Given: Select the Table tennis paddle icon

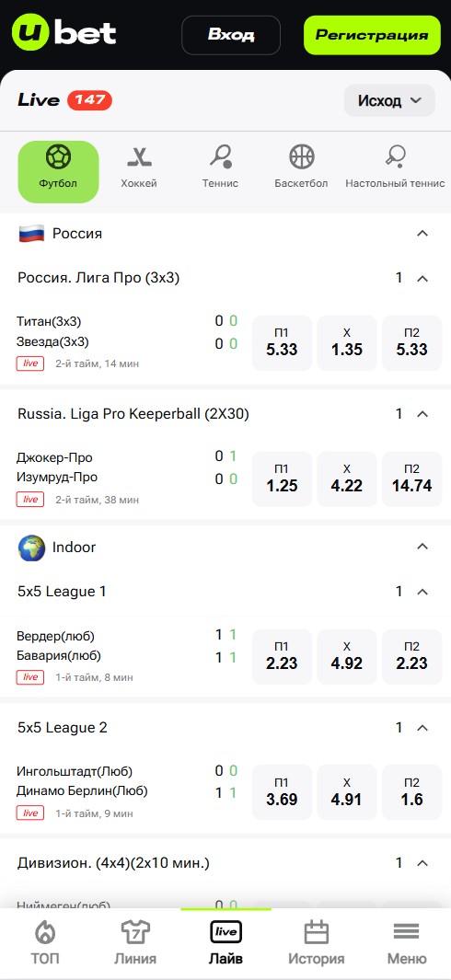Looking at the screenshot, I should pos(396,156).
